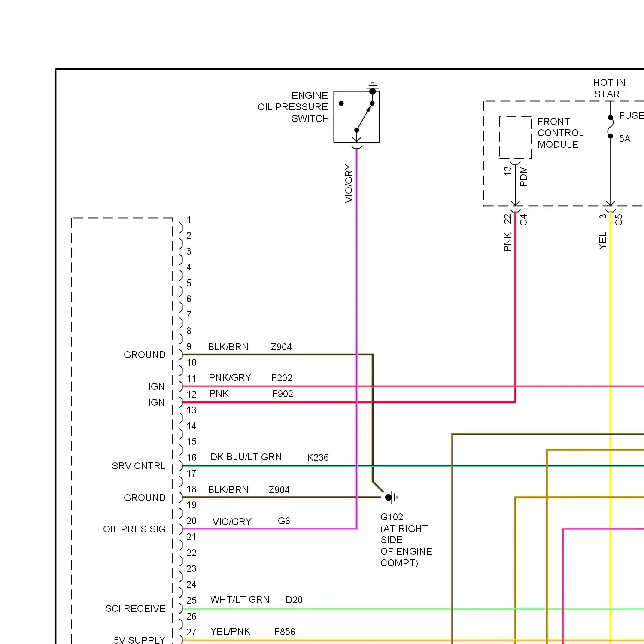Click the F902 circuit code
Image resolution: width=644 pixels, height=644 pixels.
tap(283, 394)
